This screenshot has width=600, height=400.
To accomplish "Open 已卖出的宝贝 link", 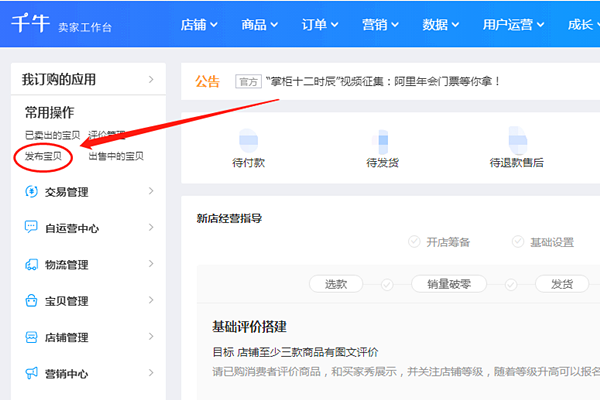I will coord(52,135).
